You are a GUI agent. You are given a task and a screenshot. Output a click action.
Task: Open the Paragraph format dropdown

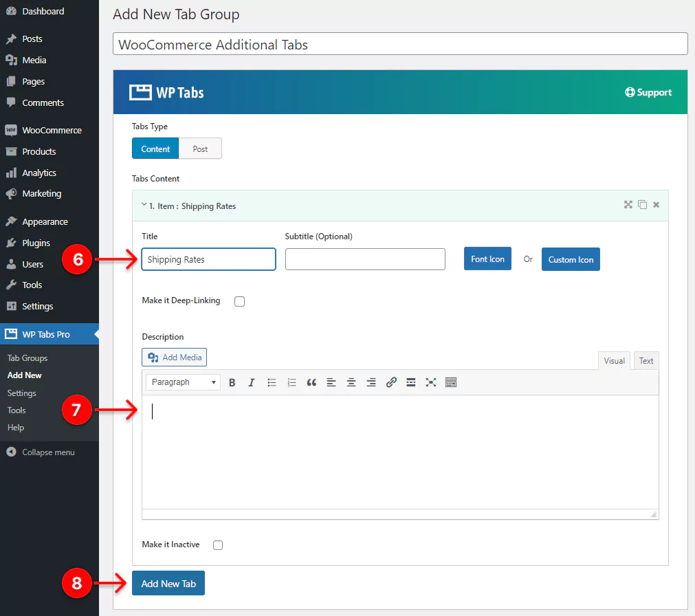[183, 382]
